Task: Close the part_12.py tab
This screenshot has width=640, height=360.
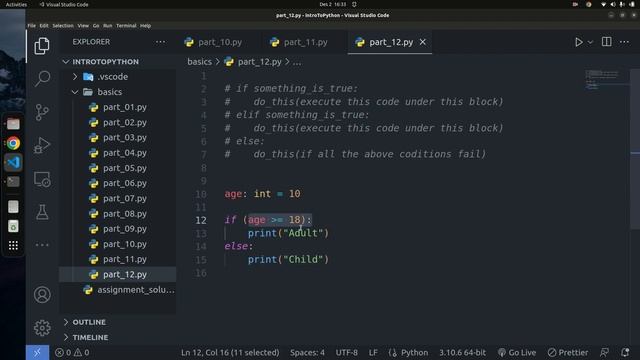Action: [x=423, y=42]
